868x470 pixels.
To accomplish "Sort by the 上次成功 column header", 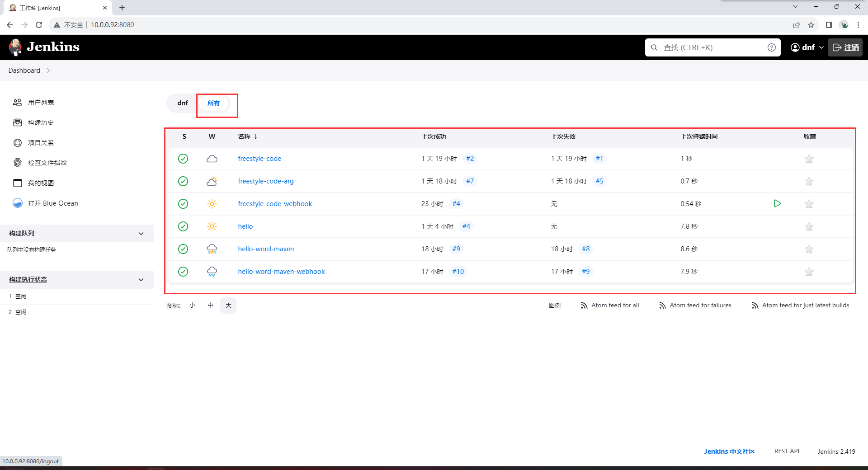I will pos(434,136).
